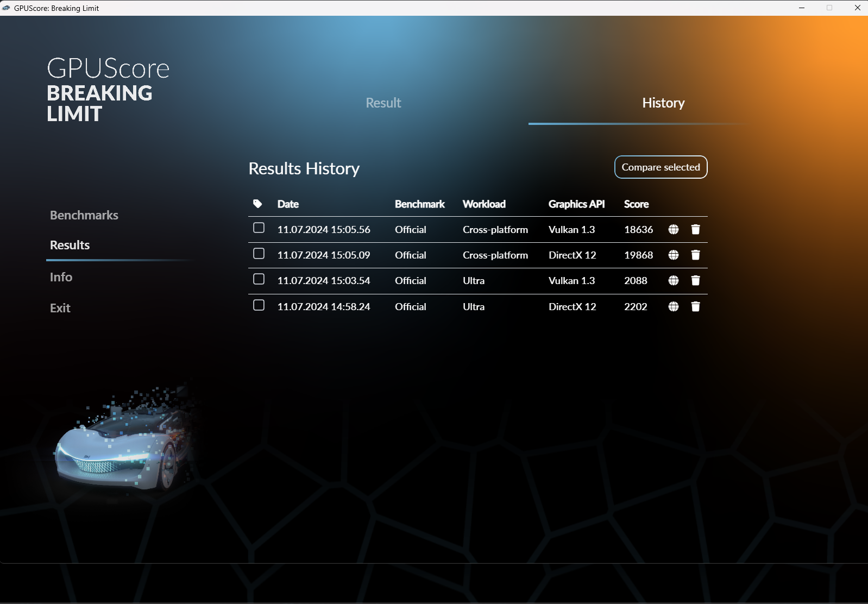Select date 11.07.2024 15:03.54
This screenshot has width=868, height=604.
click(x=324, y=280)
